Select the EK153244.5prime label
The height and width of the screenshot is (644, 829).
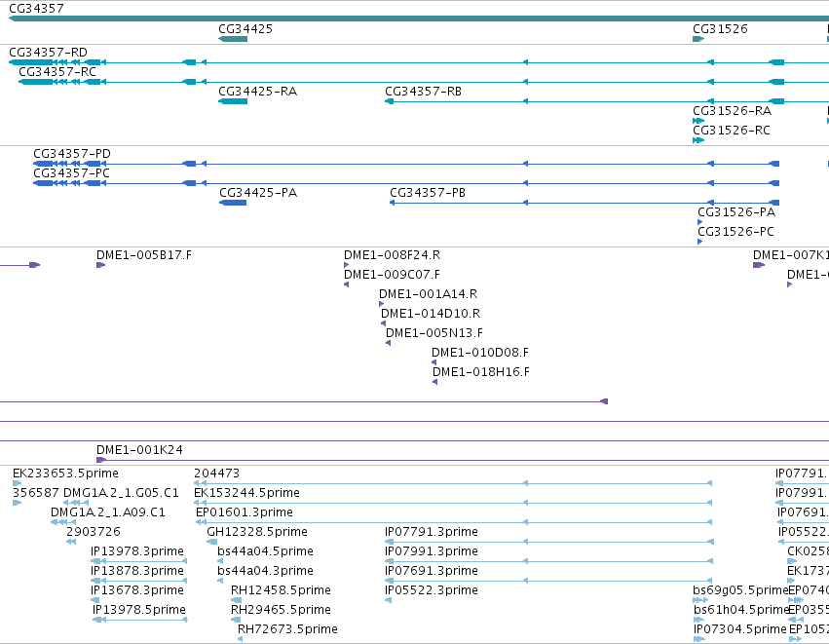click(246, 493)
